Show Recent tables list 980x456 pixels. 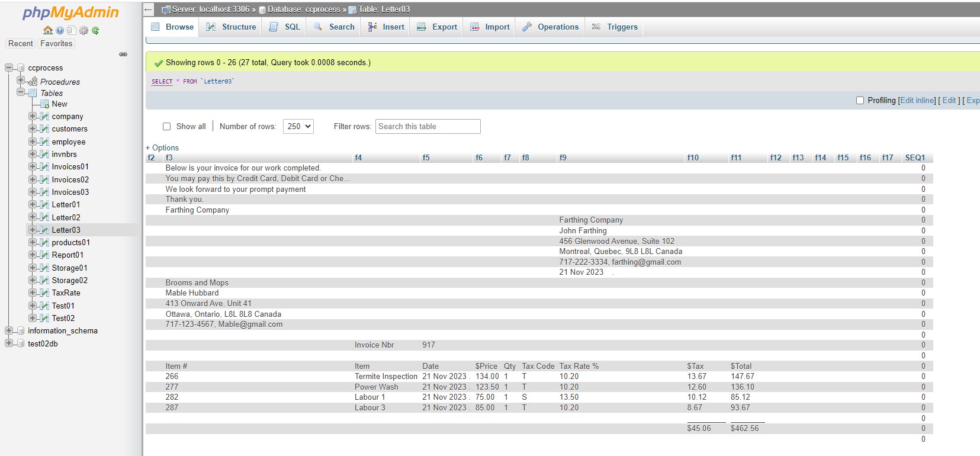[21, 44]
